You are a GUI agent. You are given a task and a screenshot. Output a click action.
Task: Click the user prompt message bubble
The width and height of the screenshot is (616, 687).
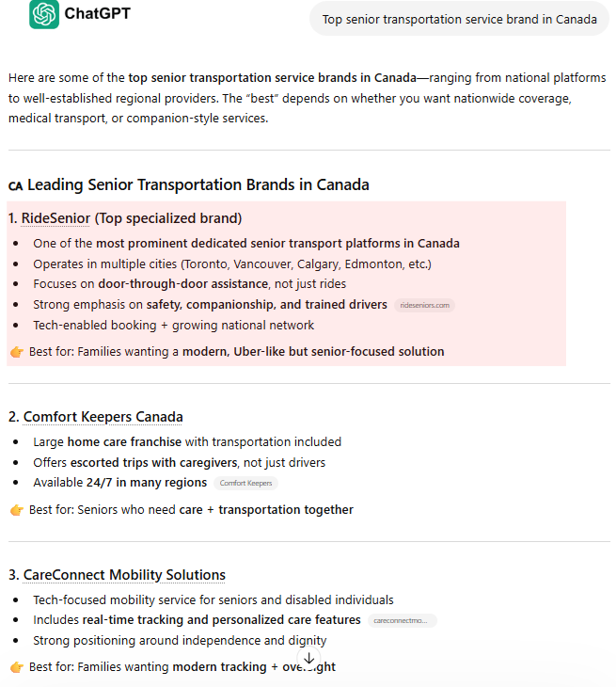pos(459,19)
